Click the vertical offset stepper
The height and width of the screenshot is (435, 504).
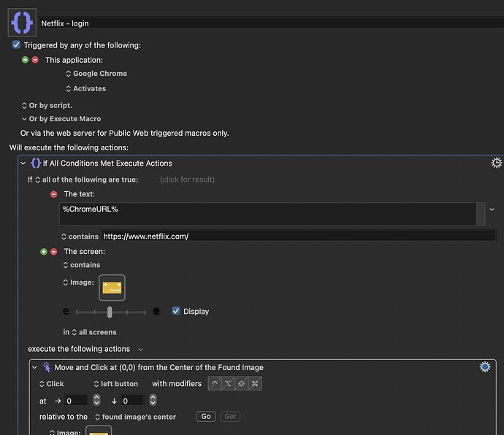click(153, 400)
